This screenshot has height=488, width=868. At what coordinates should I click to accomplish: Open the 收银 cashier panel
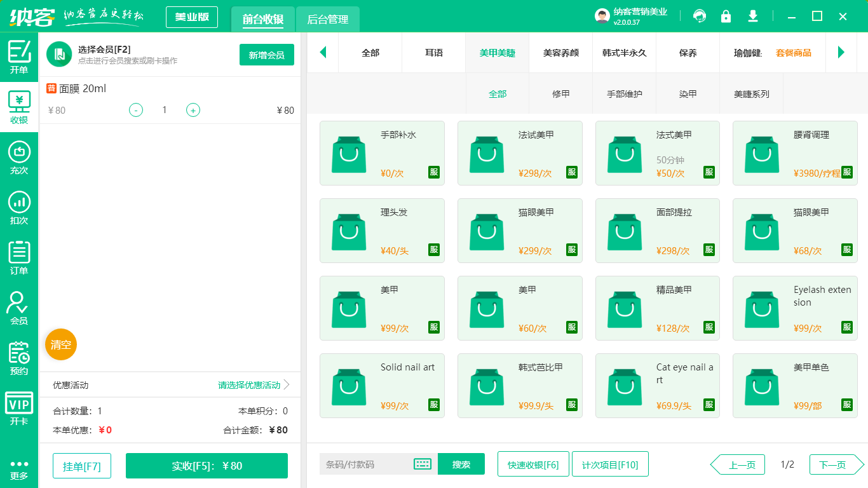coord(19,105)
